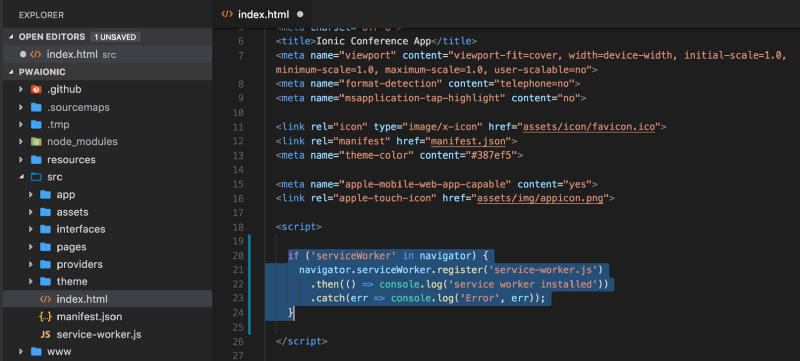Expand the interfaces folder arrow
This screenshot has width=800, height=361.
[31, 229]
